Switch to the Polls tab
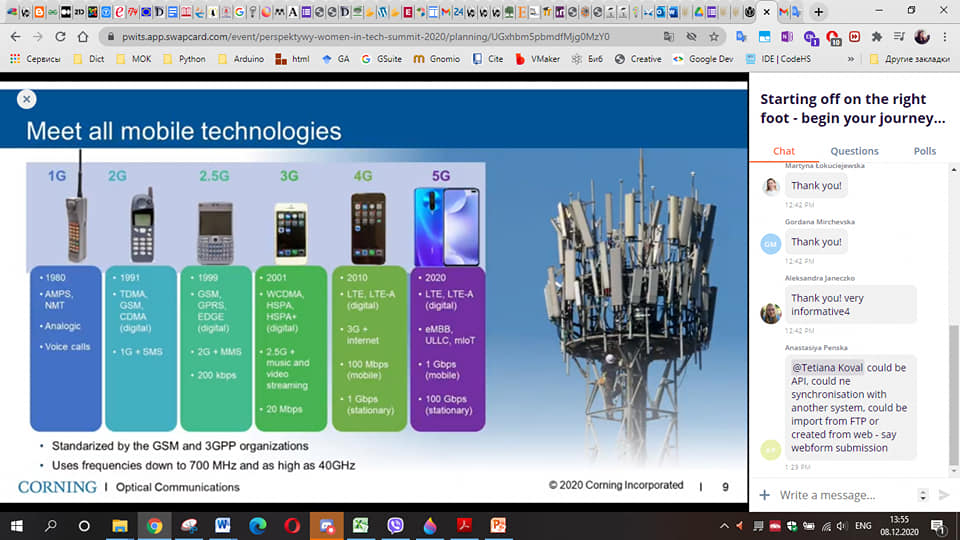This screenshot has width=960, height=540. pyautogui.click(x=925, y=151)
